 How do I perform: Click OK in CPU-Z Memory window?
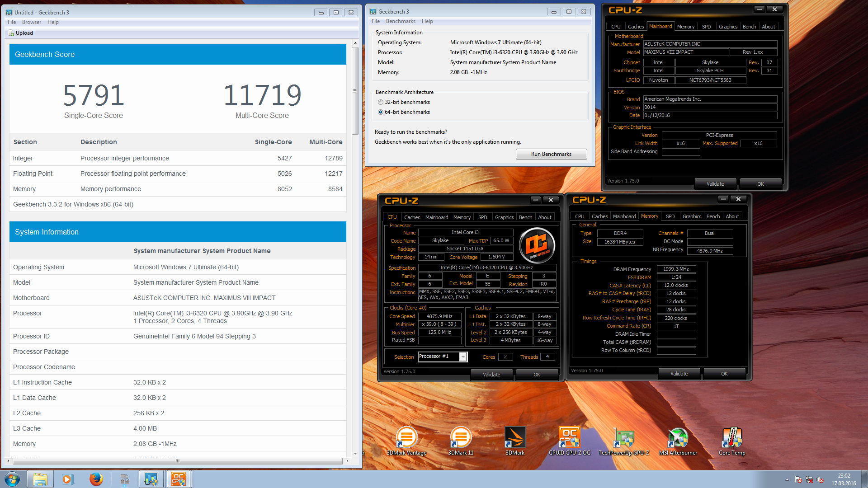724,374
